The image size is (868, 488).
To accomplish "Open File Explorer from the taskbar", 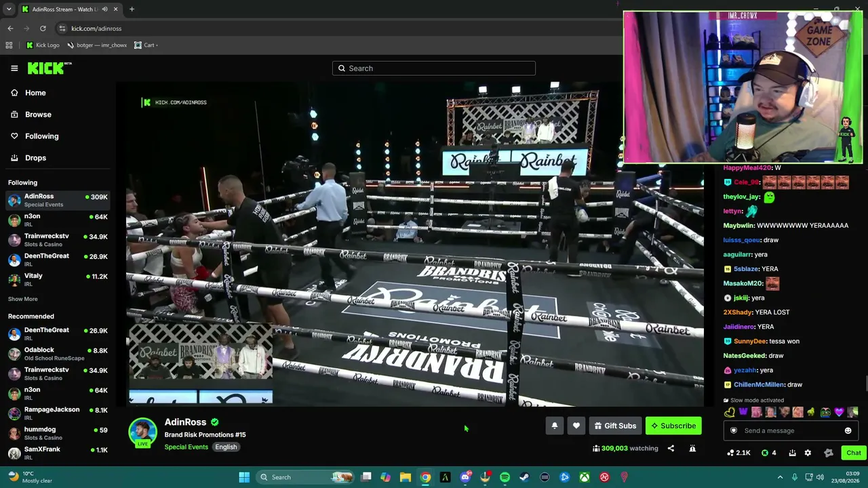I will [x=405, y=477].
